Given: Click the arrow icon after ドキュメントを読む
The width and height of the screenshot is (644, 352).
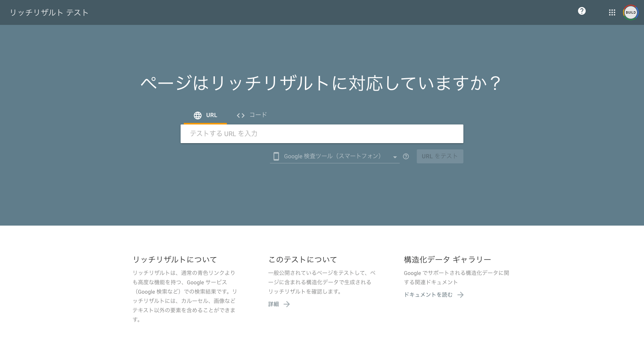Looking at the screenshot, I should [x=460, y=295].
